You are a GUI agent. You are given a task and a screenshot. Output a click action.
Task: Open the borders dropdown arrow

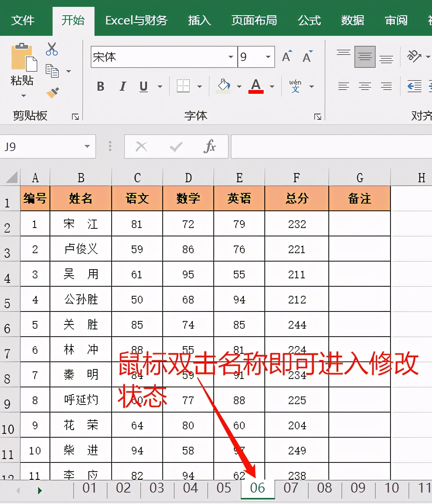[200, 87]
